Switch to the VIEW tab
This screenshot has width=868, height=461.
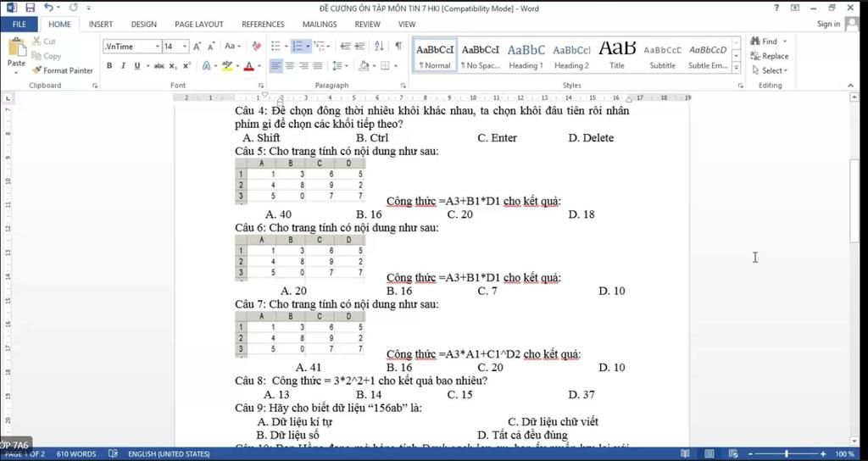click(x=407, y=25)
